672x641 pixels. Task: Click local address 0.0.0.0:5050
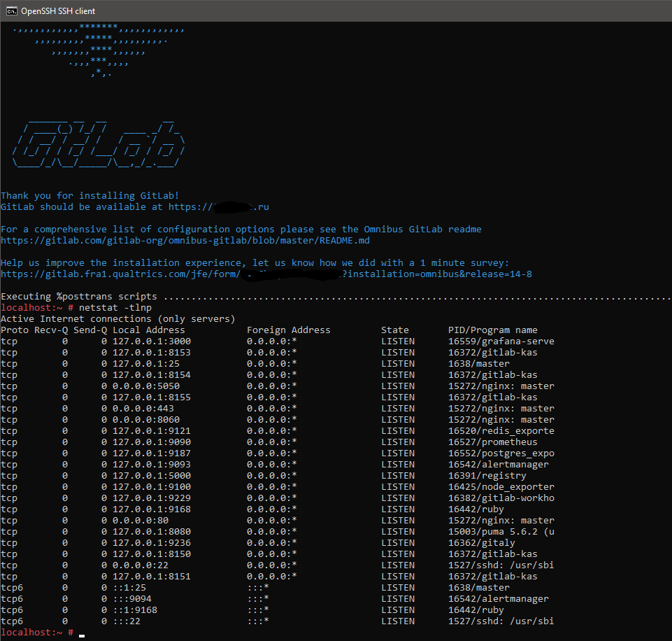(146, 386)
